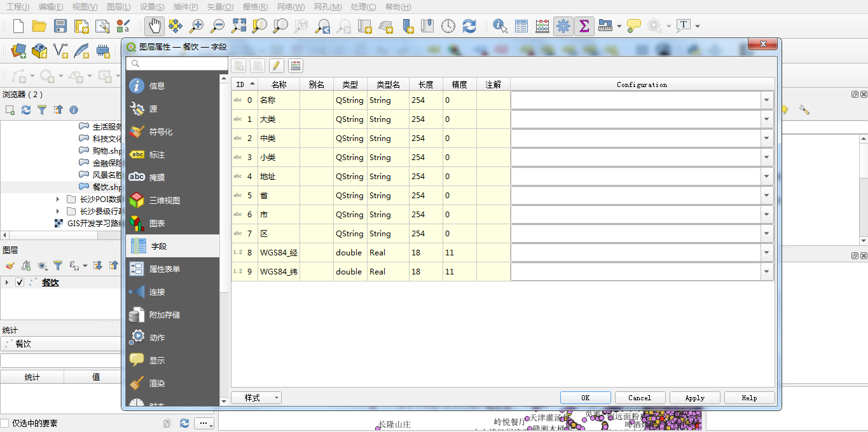Open the 图表 tab in dialog sidebar
868x432 pixels.
[172, 223]
